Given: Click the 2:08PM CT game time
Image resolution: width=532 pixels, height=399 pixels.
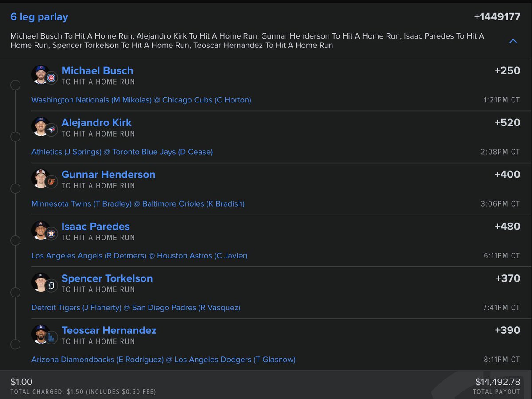Looking at the screenshot, I should (501, 152).
